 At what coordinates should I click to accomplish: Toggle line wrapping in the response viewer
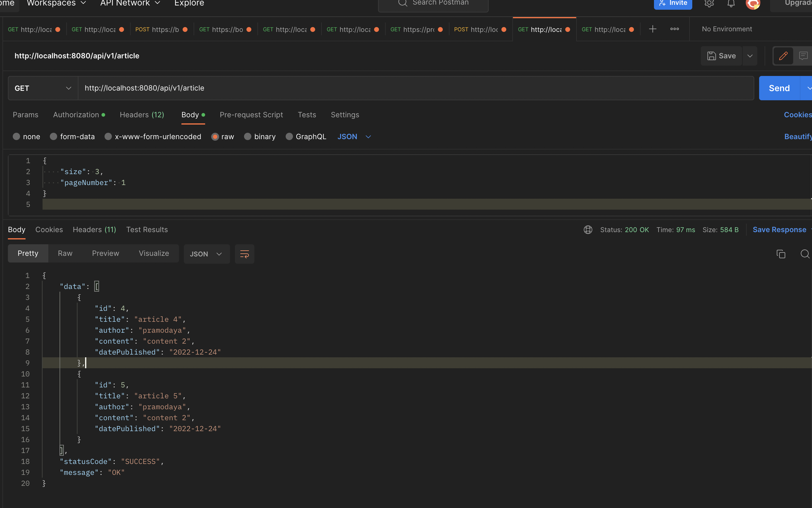coord(245,254)
